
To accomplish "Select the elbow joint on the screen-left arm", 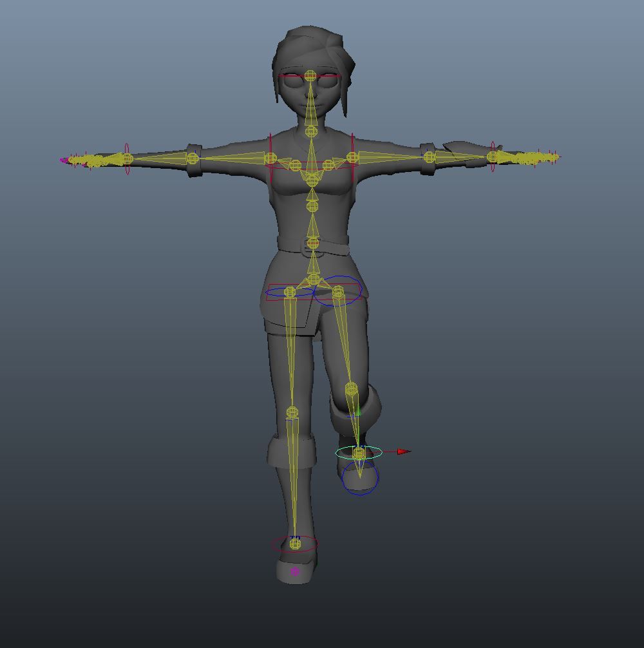I will pos(192,158).
